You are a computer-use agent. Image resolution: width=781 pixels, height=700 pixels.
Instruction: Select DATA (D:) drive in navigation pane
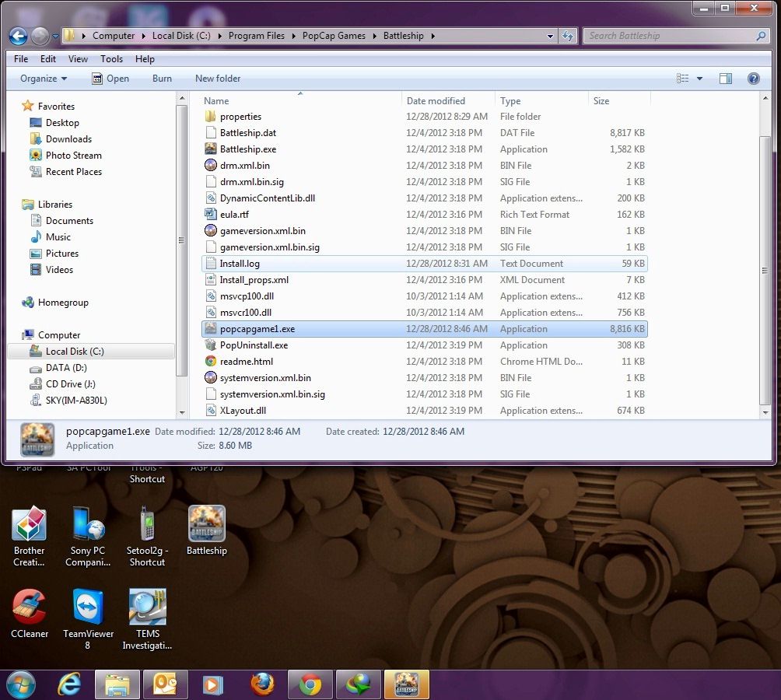point(66,367)
